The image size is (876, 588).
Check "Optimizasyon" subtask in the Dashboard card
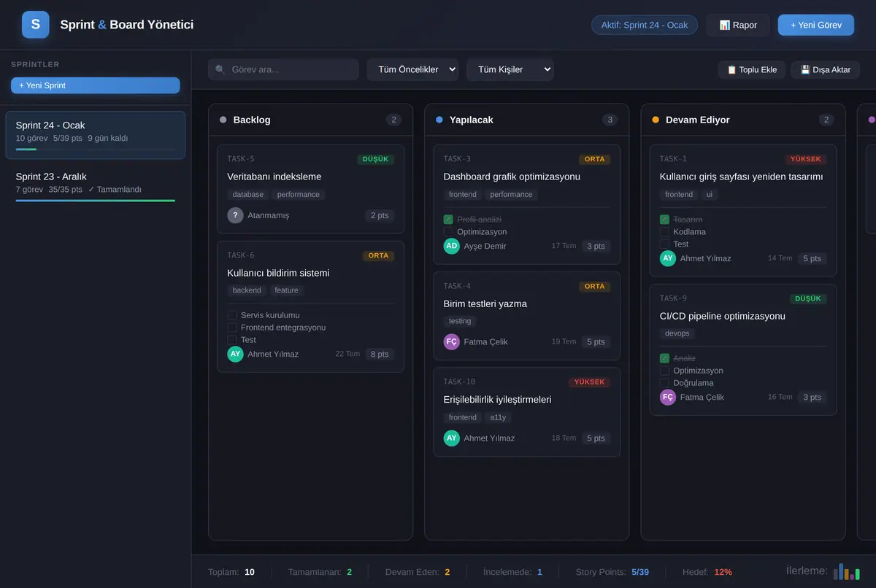(x=448, y=232)
